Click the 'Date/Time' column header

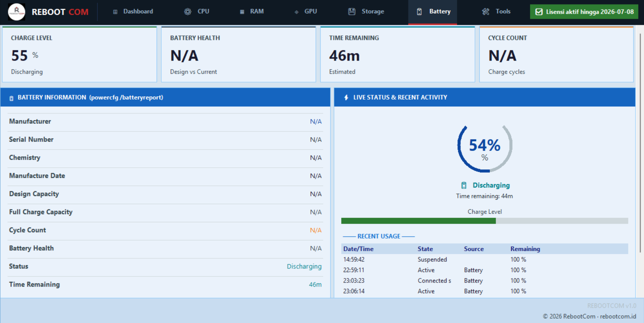click(358, 249)
